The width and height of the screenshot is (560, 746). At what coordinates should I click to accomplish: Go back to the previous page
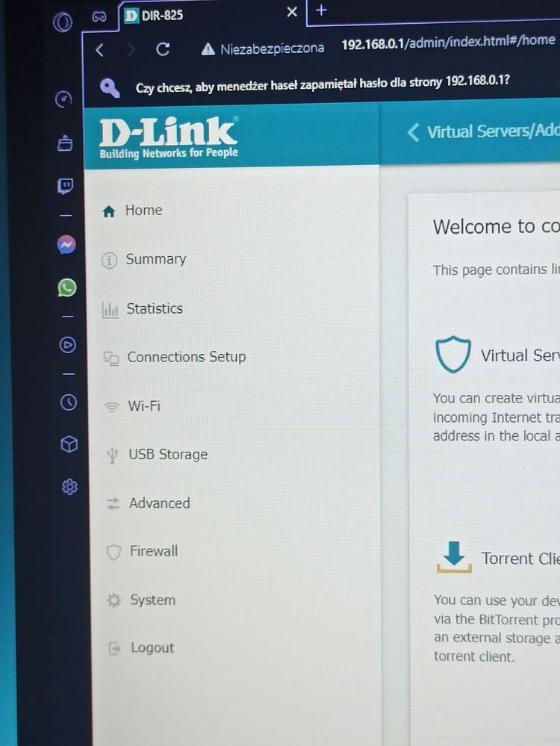tap(100, 49)
